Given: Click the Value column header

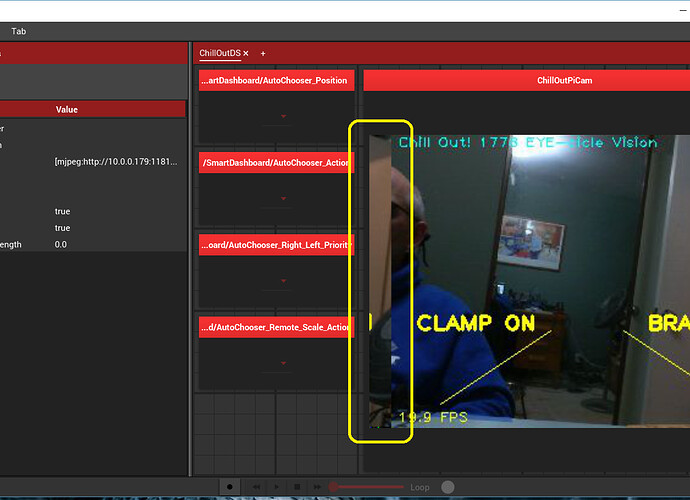Looking at the screenshot, I should tap(66, 110).
